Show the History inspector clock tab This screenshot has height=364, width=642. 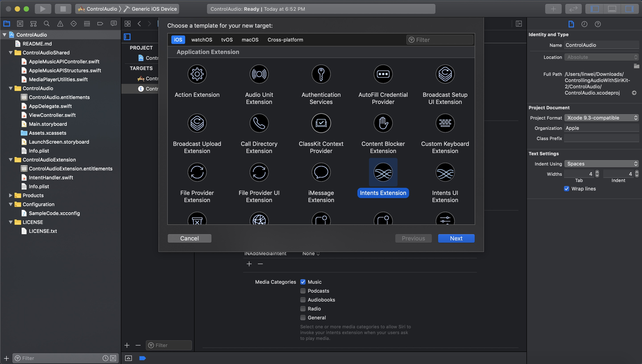[x=584, y=24]
